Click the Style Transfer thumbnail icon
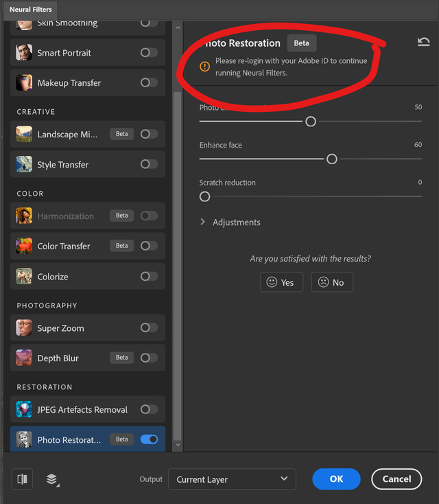 (x=24, y=164)
